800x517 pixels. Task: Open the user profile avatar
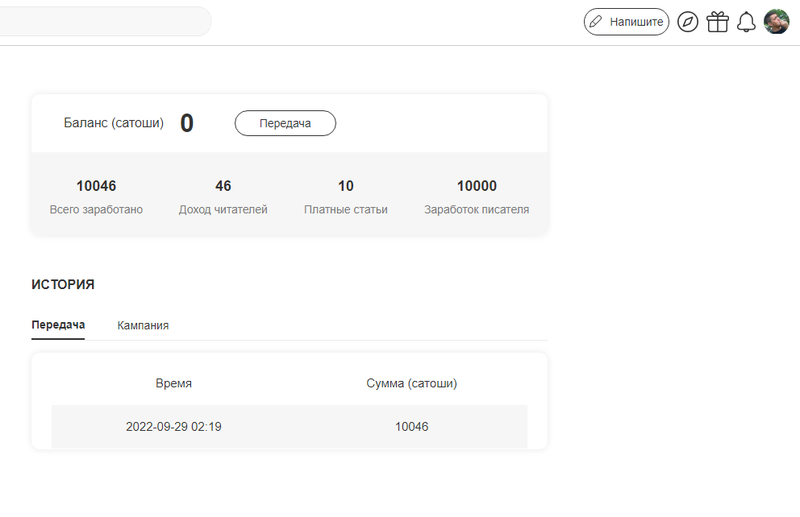[776, 21]
